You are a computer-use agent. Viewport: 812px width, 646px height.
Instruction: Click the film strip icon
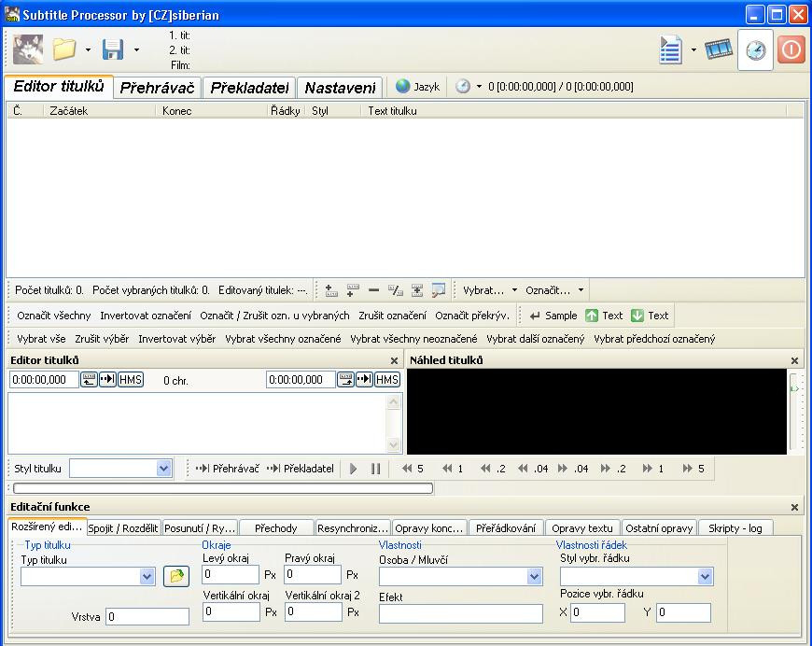click(719, 49)
